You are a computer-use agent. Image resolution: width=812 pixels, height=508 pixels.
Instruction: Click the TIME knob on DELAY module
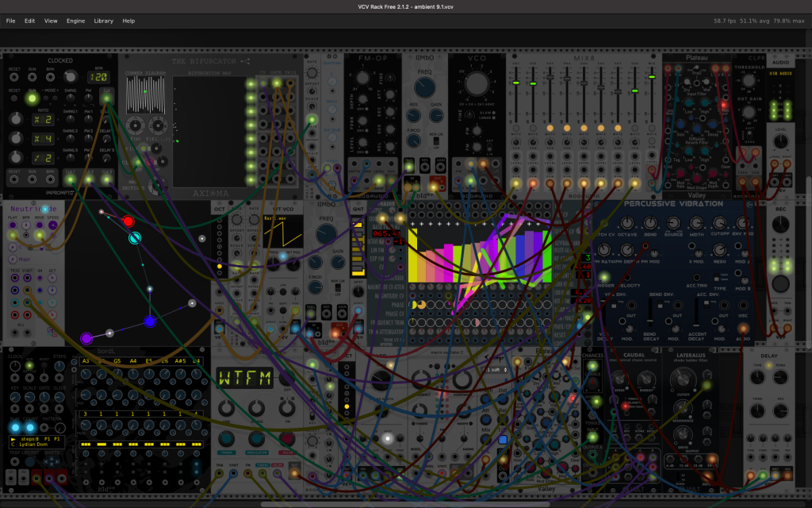coord(757,376)
